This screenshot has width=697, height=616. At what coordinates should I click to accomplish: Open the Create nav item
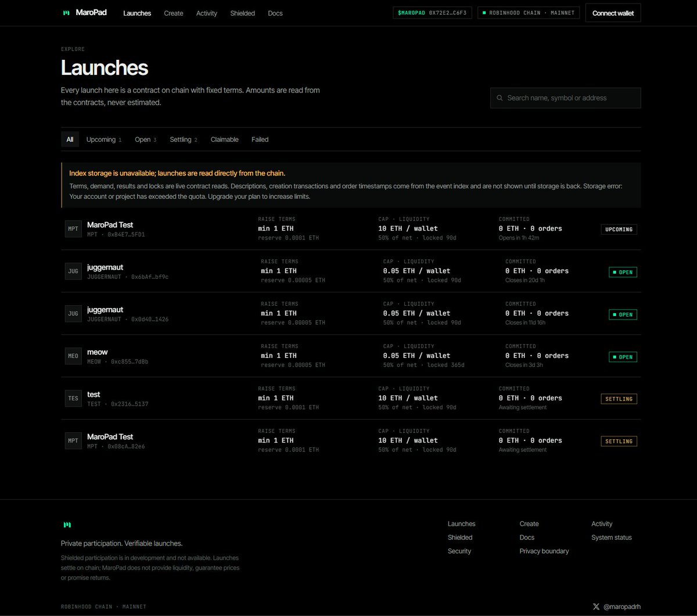click(174, 13)
